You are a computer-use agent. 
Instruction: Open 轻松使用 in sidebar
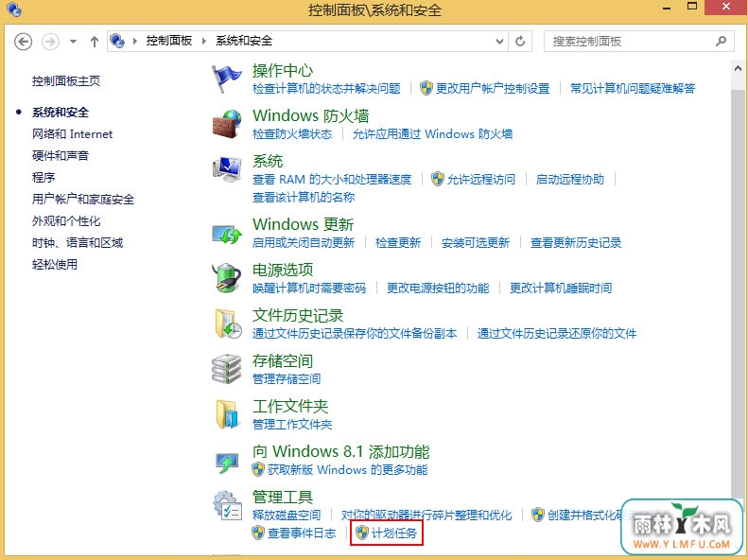click(55, 264)
